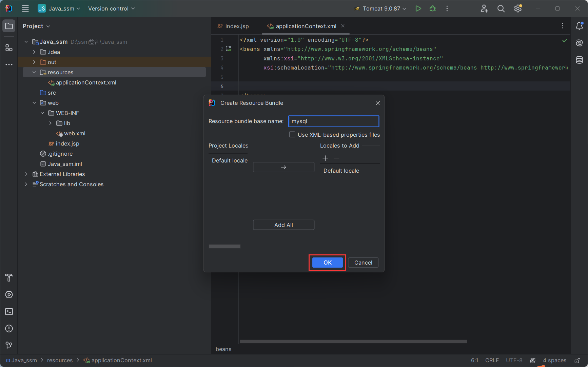Image resolution: width=588 pixels, height=367 pixels.
Task: Click the Debug bug icon
Action: click(433, 8)
